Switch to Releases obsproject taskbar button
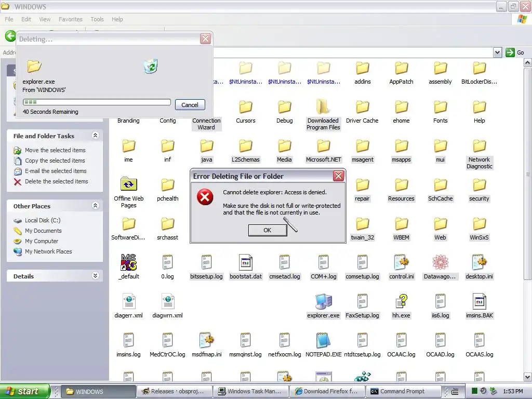This screenshot has width=532, height=399. [x=175, y=391]
